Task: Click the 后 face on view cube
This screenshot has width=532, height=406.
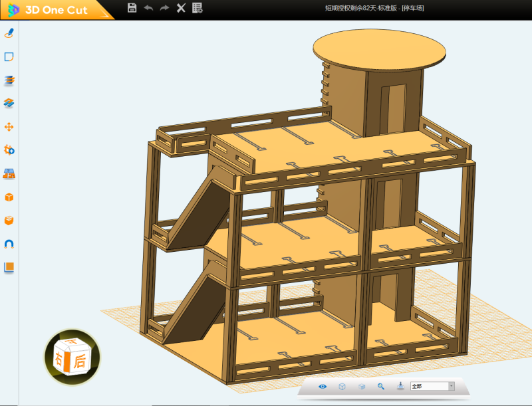Action: point(80,361)
